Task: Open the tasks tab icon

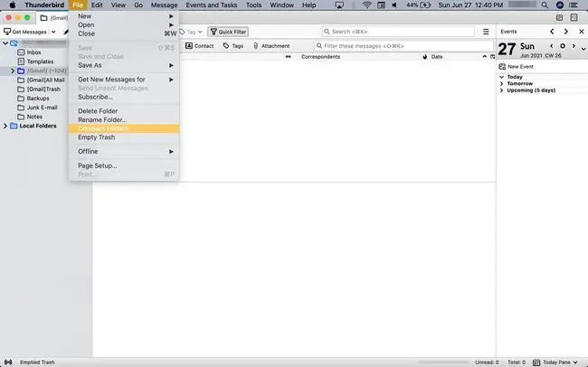Action: (x=574, y=17)
